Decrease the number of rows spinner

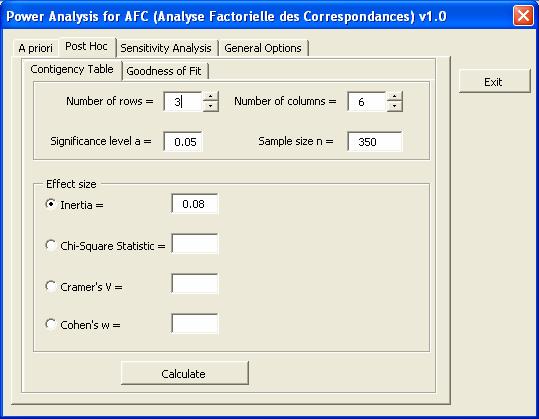pos(210,106)
